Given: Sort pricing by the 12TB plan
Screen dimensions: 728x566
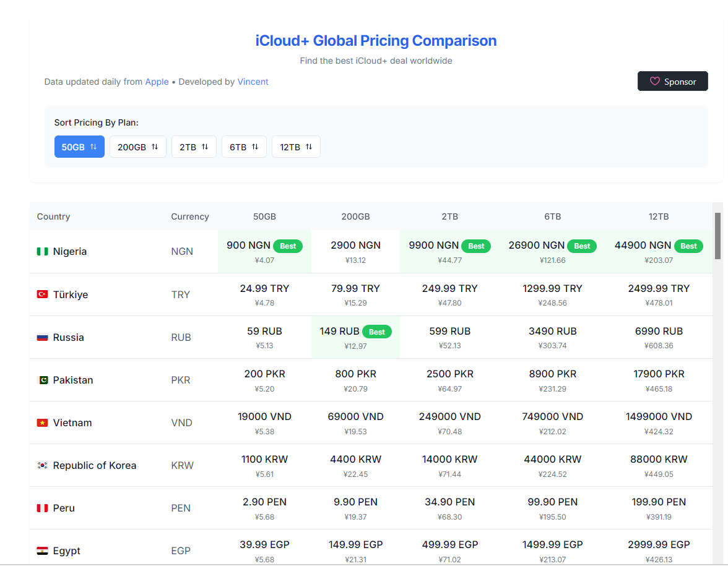Looking at the screenshot, I should click(296, 147).
